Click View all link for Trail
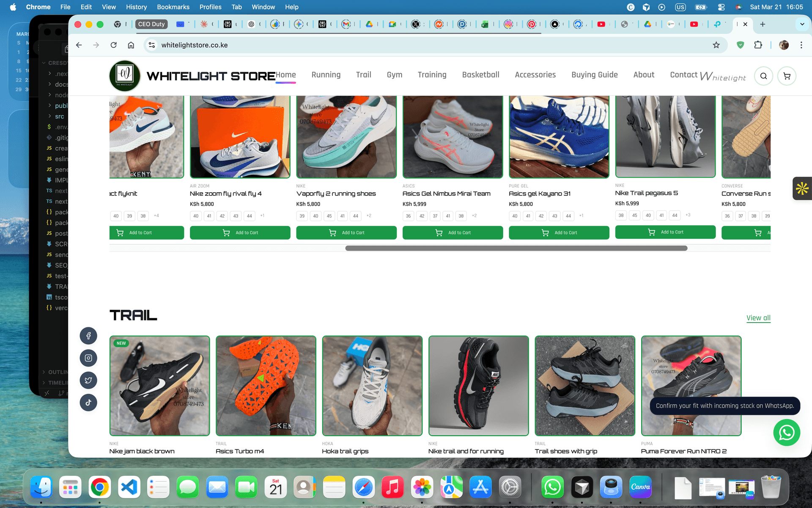The height and width of the screenshot is (508, 812). [758, 318]
